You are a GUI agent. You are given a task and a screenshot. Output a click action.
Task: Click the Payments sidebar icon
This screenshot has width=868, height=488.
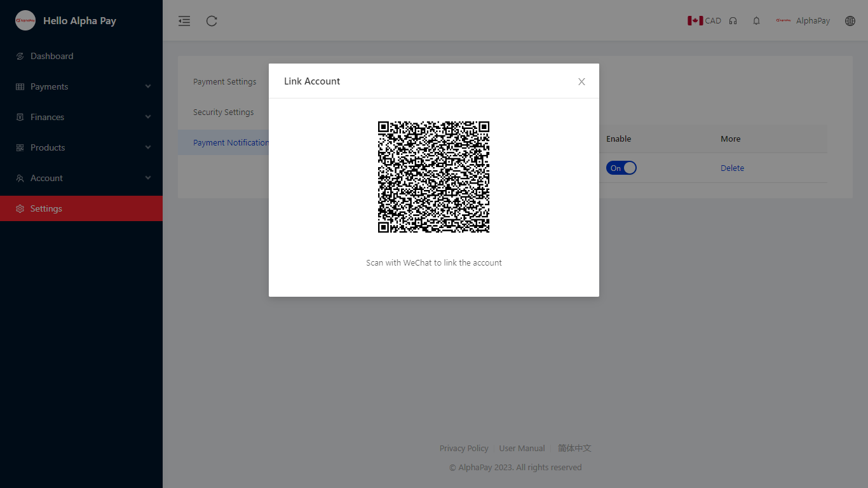click(x=20, y=87)
